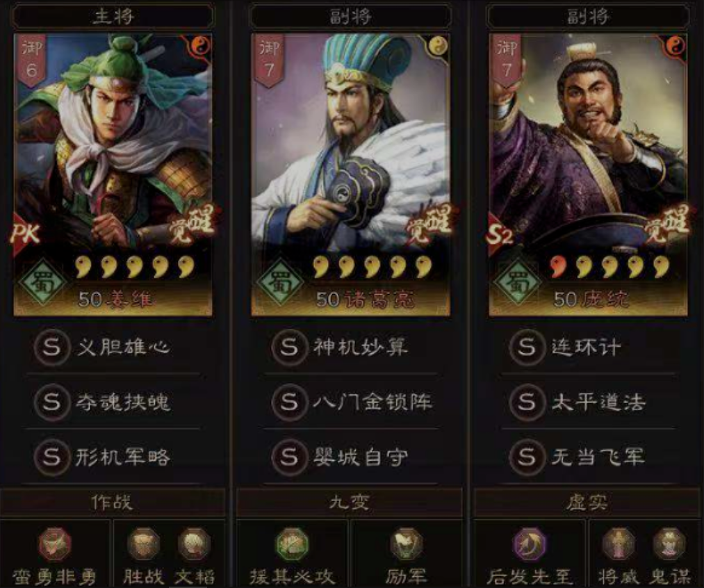Open the 九变 tactics book header
The width and height of the screenshot is (704, 588).
point(350,503)
